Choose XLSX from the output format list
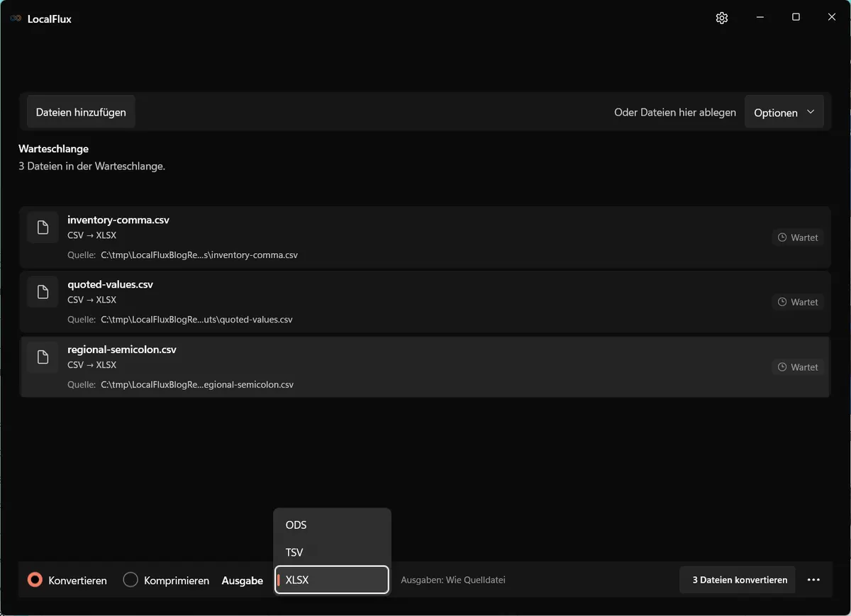The image size is (851, 616). (332, 580)
